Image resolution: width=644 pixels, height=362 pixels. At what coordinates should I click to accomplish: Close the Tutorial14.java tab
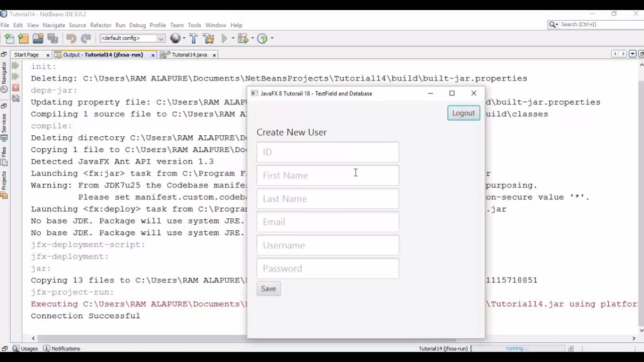click(x=214, y=55)
